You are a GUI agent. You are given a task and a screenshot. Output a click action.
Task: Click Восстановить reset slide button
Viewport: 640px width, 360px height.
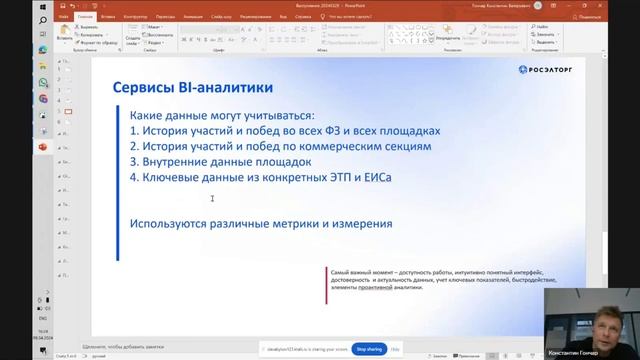click(x=158, y=35)
